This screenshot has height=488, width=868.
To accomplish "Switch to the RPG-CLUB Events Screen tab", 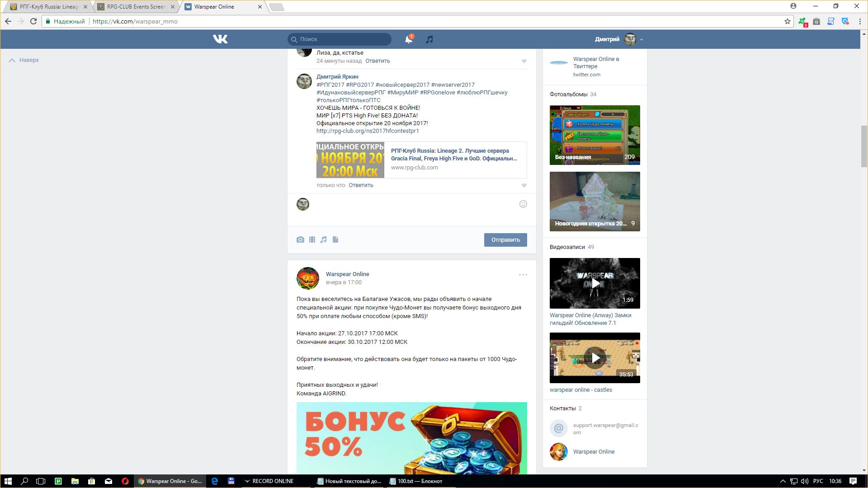I will pyautogui.click(x=136, y=7).
